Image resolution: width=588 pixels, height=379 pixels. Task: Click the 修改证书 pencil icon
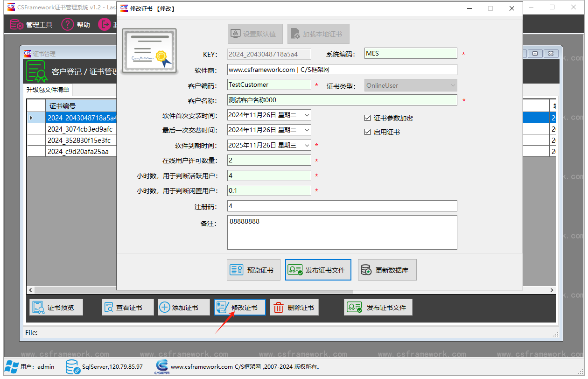224,307
